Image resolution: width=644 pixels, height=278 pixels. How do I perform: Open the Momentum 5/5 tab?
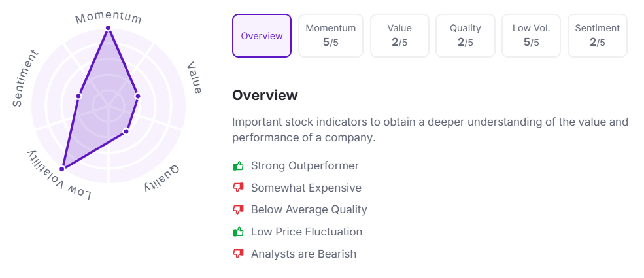click(x=331, y=36)
